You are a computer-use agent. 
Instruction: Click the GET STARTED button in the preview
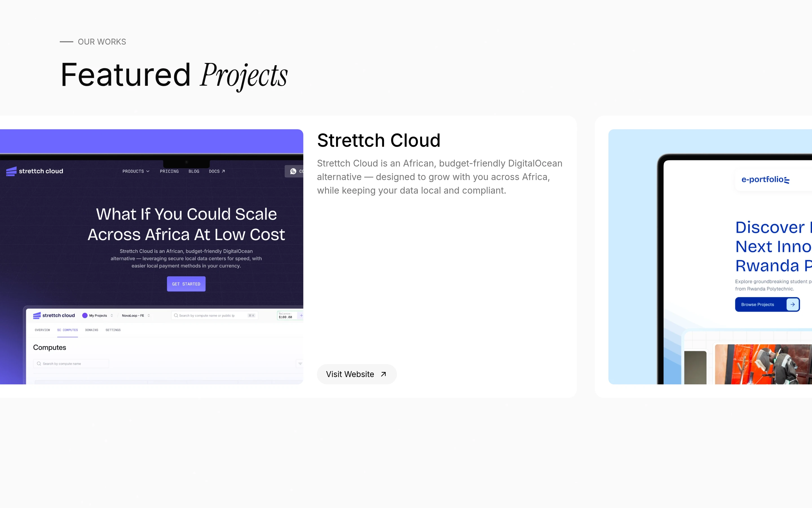pyautogui.click(x=186, y=284)
